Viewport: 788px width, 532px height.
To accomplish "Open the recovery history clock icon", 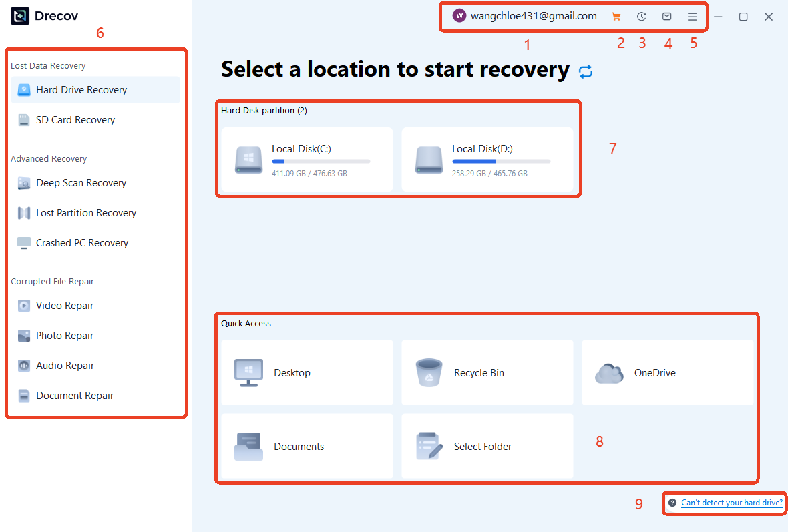I will tap(641, 17).
